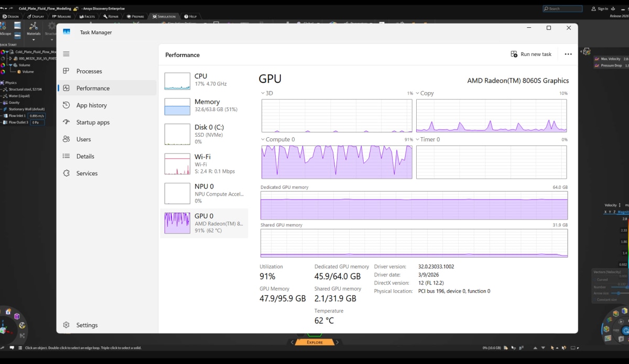The height and width of the screenshot is (364, 629).
Task: Select the Volume child tree item
Action: coord(27,72)
